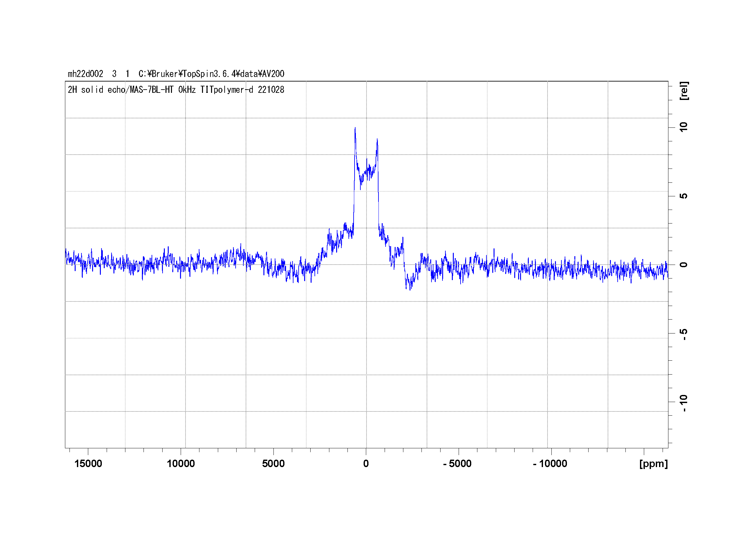The width and height of the screenshot is (756, 535).
Task: Click the '[rel]' axis unit label
Action: pos(684,91)
